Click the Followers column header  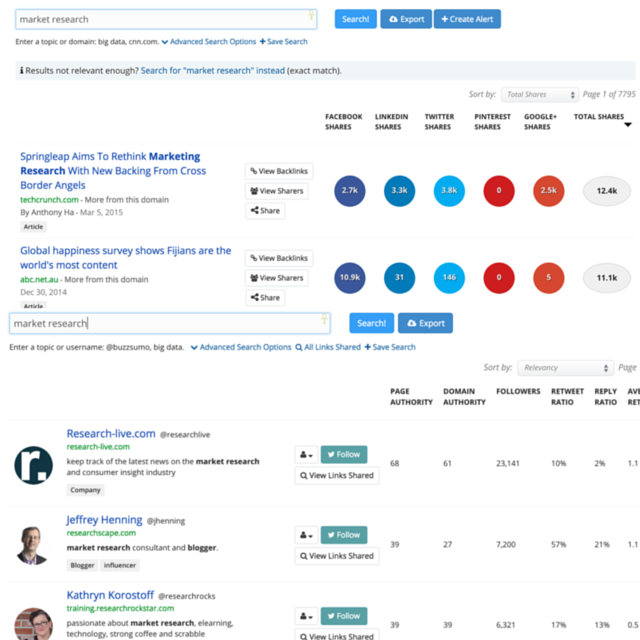518,391
